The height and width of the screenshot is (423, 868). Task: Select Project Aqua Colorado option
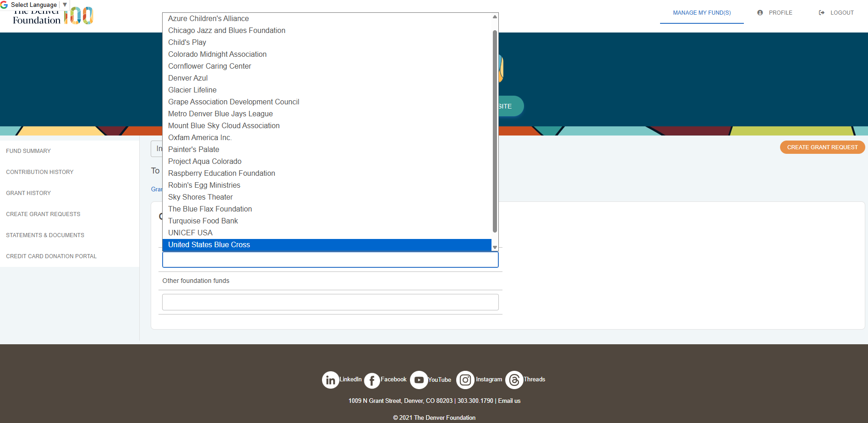click(x=327, y=162)
